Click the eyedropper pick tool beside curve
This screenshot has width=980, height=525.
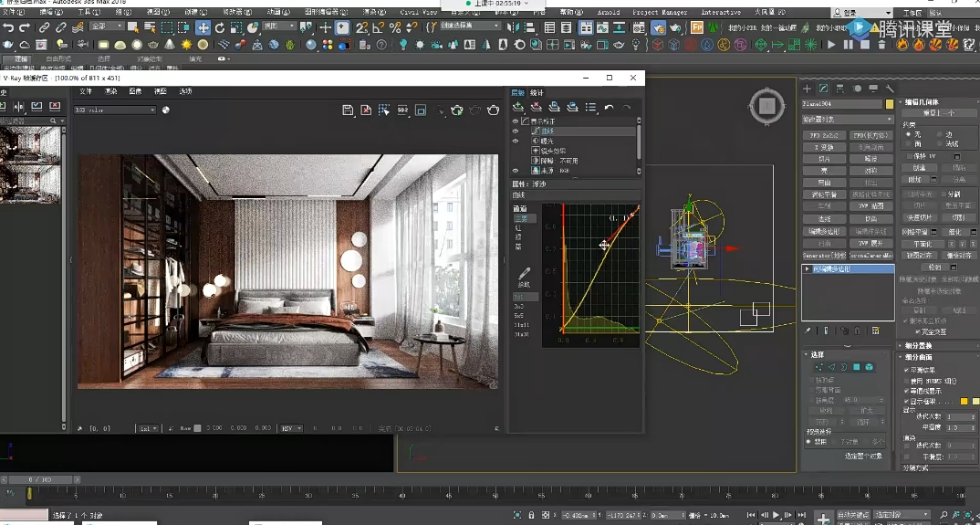pyautogui.click(x=524, y=273)
